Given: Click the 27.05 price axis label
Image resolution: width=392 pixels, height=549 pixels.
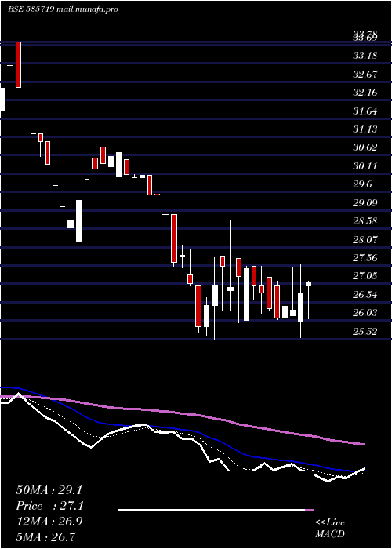Looking at the screenshot, I should pyautogui.click(x=365, y=276).
